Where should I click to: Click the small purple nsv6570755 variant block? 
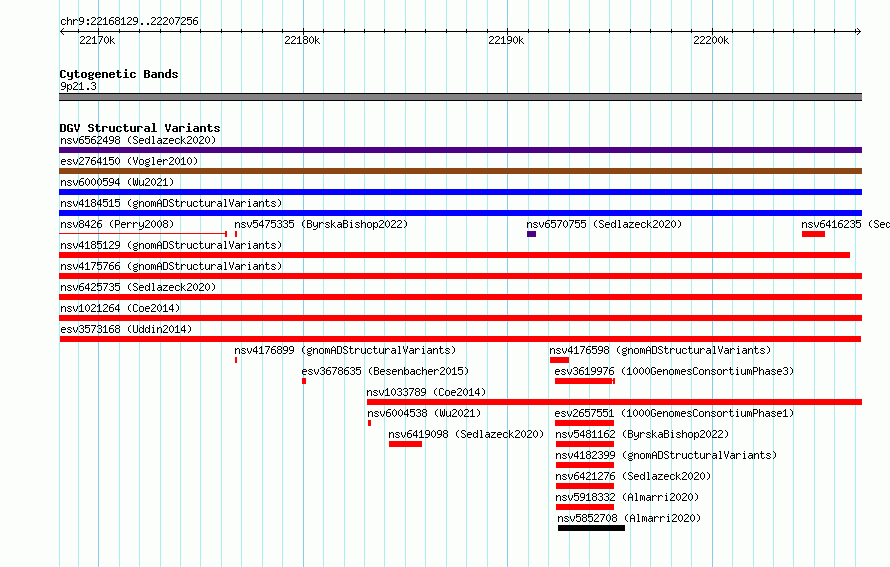tap(531, 234)
